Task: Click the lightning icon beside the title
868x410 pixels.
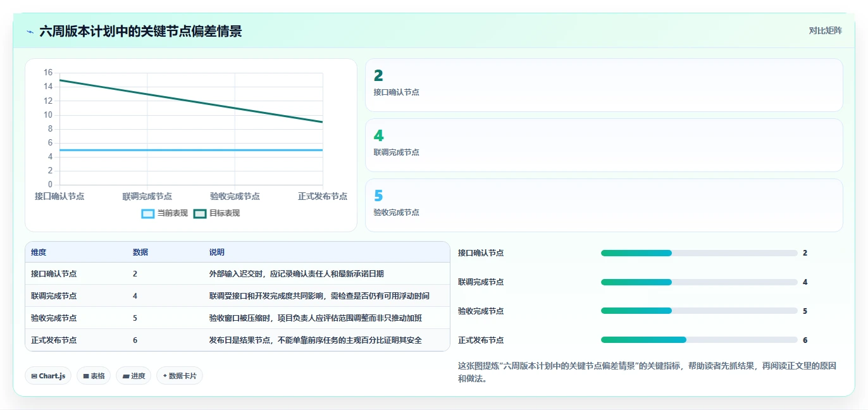Action: point(30,32)
